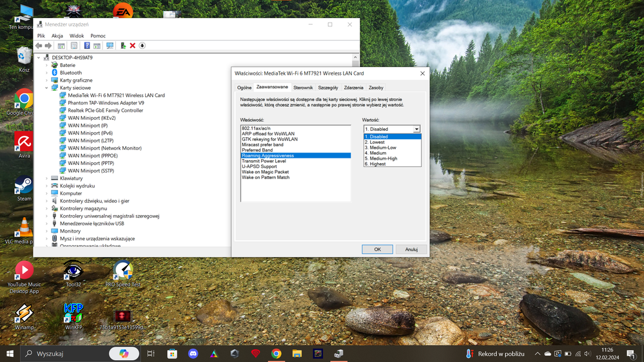Confirm the dialog with OK button
This screenshot has height=362, width=644.
377,249
